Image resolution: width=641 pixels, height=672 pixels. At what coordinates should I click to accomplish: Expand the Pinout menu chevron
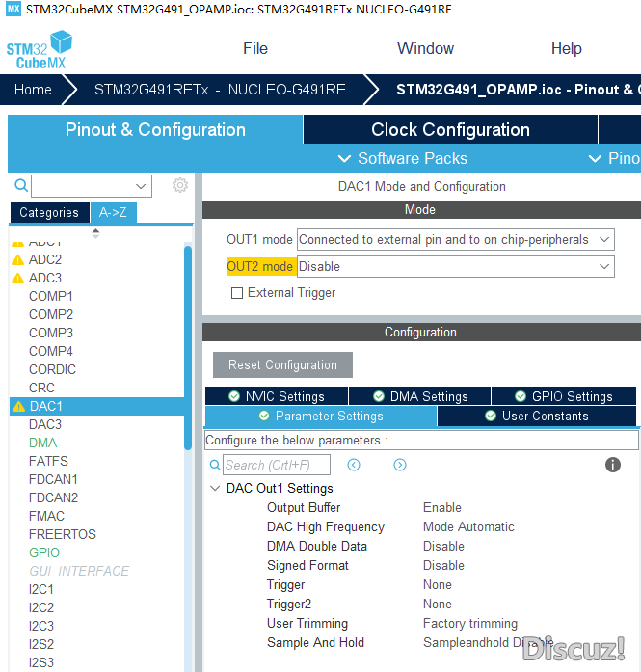(x=595, y=158)
